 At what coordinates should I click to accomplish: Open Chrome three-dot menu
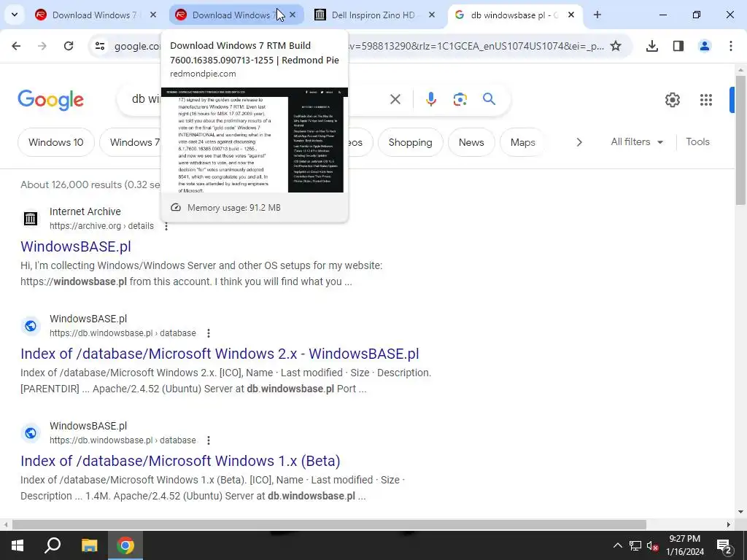(x=731, y=46)
